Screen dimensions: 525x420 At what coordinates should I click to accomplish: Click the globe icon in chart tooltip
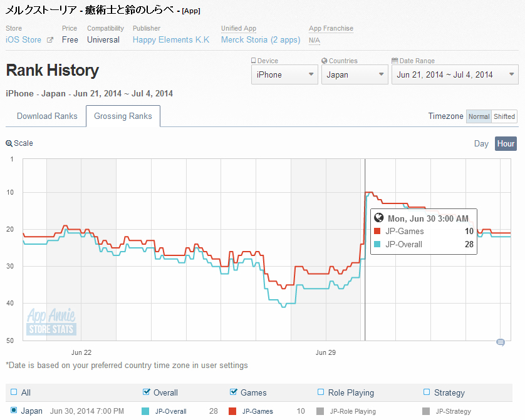pyautogui.click(x=378, y=218)
